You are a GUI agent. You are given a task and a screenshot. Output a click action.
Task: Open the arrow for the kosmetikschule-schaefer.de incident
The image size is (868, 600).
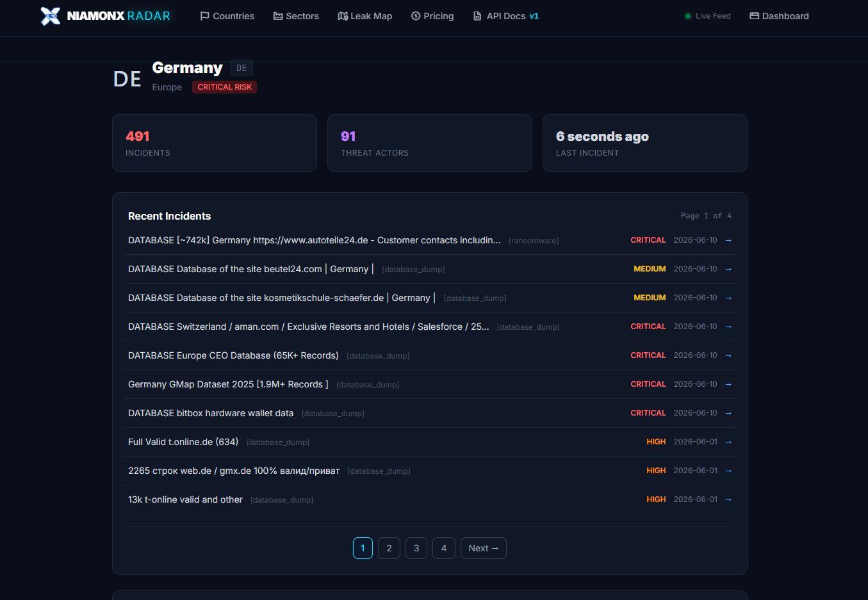(728, 298)
